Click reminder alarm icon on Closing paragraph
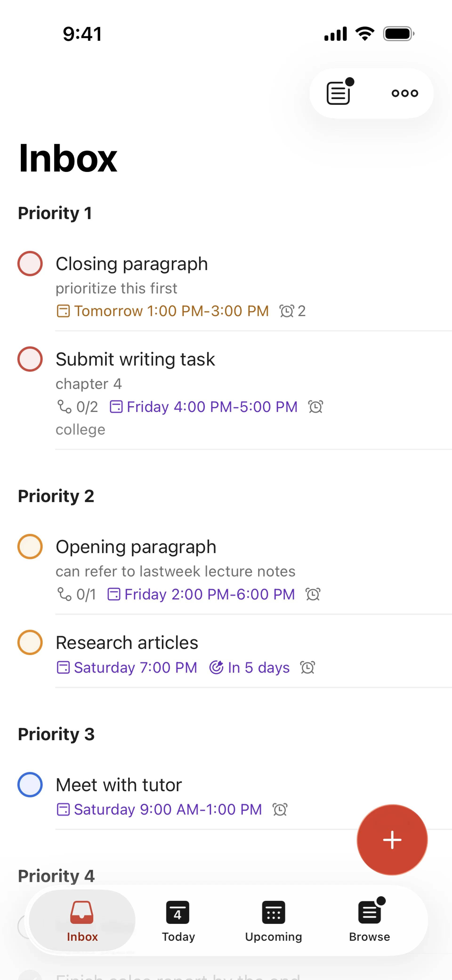 (x=287, y=311)
